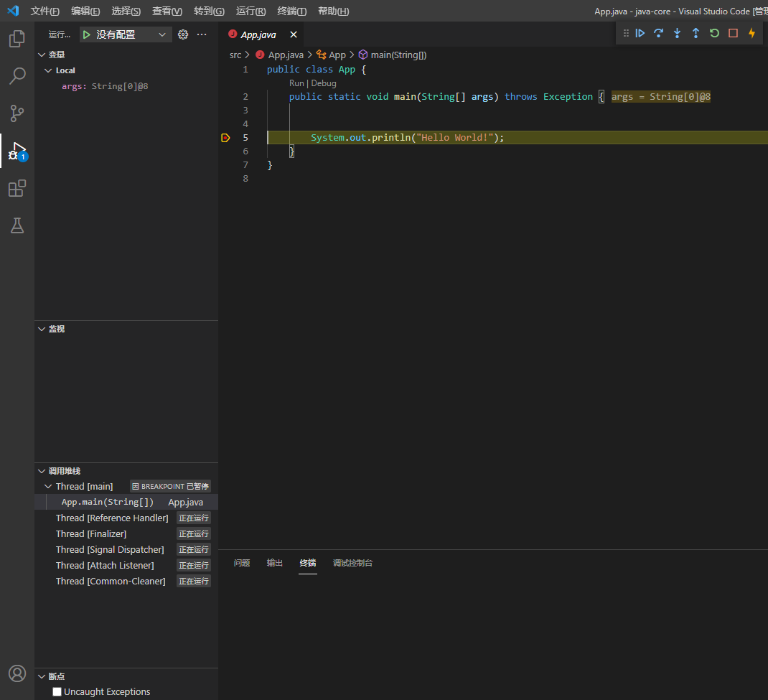768x700 pixels.
Task: Collapse the 变量 variables section
Action: 42,55
